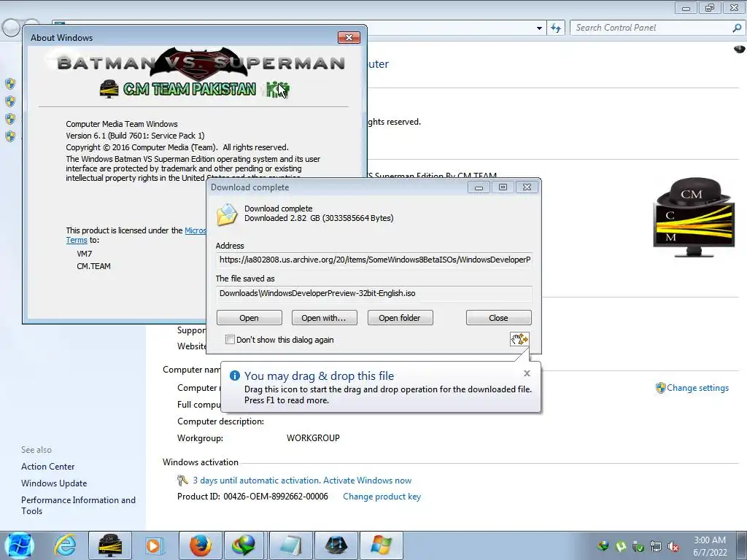Click the Product ID 00426-OEM-8992662-00006 text
Image resolution: width=747 pixels, height=560 pixels.
point(252,496)
